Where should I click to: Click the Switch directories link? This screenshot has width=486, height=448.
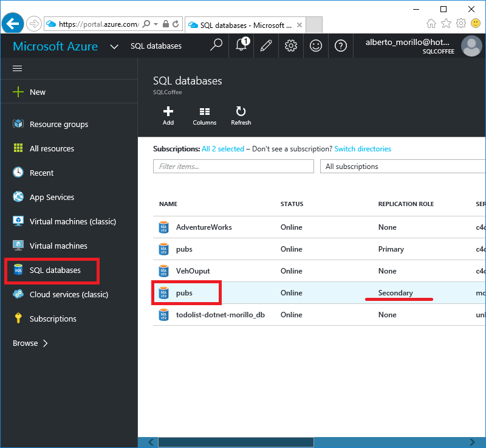click(363, 149)
